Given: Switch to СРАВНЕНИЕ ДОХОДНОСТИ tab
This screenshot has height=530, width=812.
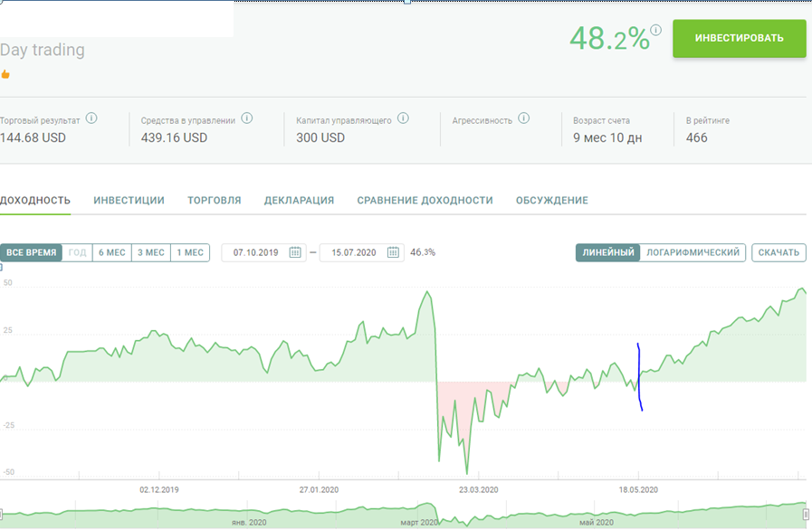Looking at the screenshot, I should tap(425, 200).
